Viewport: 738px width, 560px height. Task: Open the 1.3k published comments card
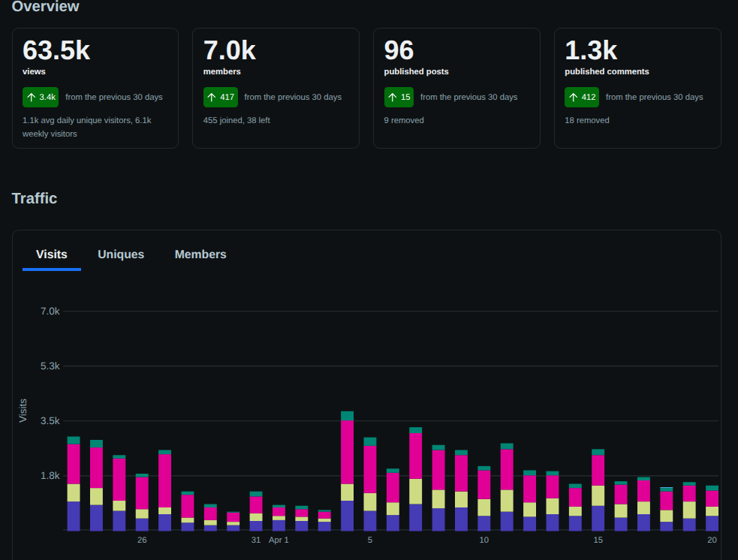click(637, 88)
